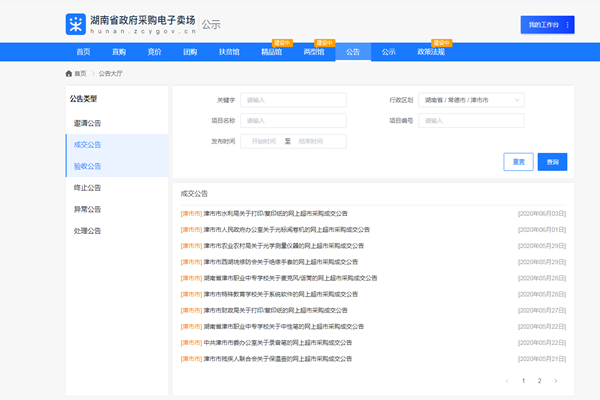Open the 行政区划 region dropdown
600x400 pixels.
coord(471,100)
